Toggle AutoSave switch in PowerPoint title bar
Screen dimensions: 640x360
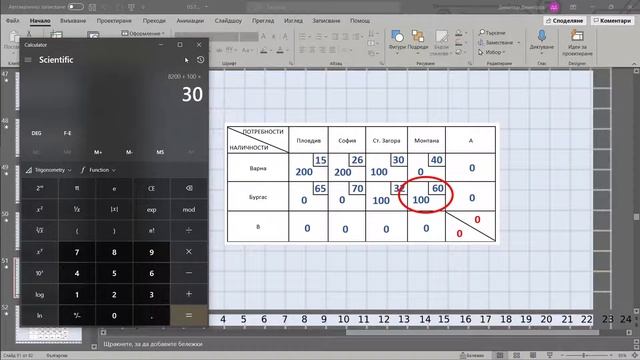point(76,7)
